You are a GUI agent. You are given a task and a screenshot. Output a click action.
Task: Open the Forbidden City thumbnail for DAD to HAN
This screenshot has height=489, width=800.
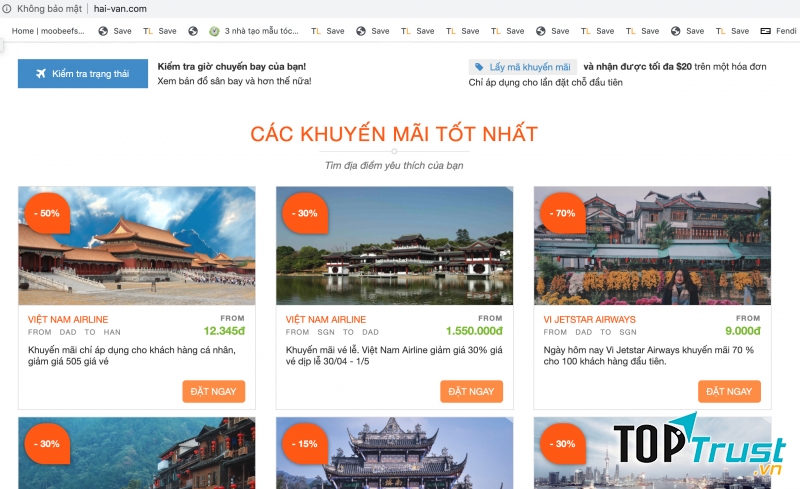[137, 246]
